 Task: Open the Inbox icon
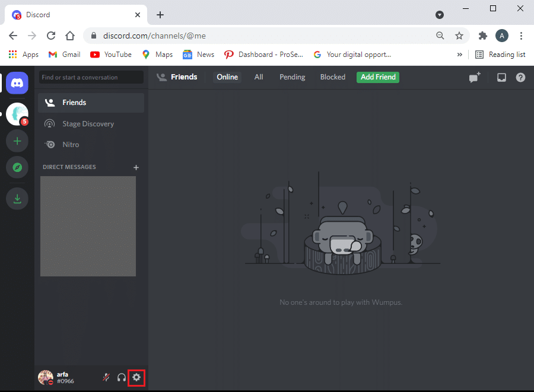tap(501, 77)
